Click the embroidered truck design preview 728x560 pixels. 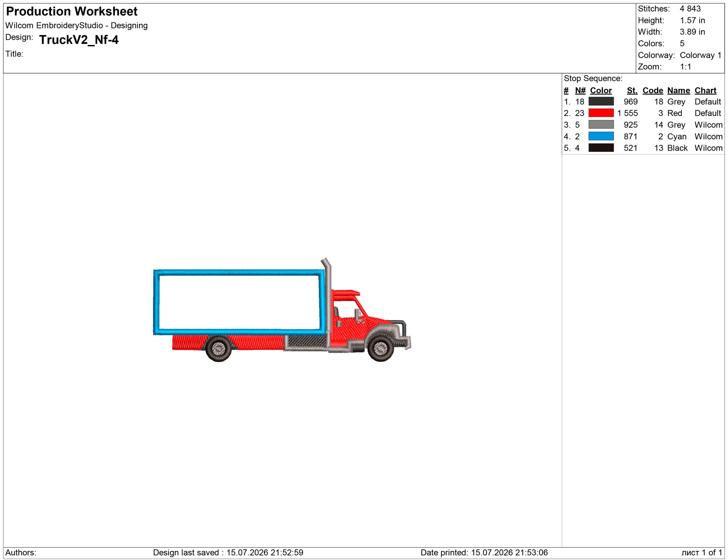pos(282,310)
